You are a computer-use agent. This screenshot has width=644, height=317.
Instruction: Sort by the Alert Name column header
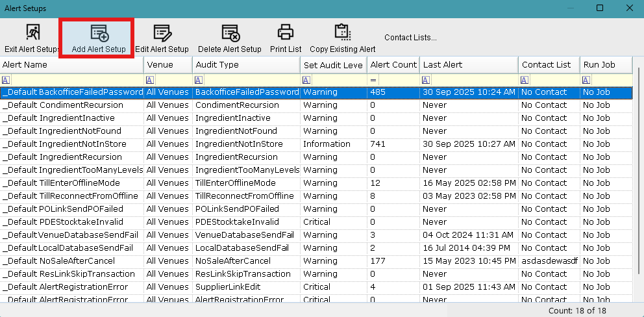pyautogui.click(x=71, y=65)
